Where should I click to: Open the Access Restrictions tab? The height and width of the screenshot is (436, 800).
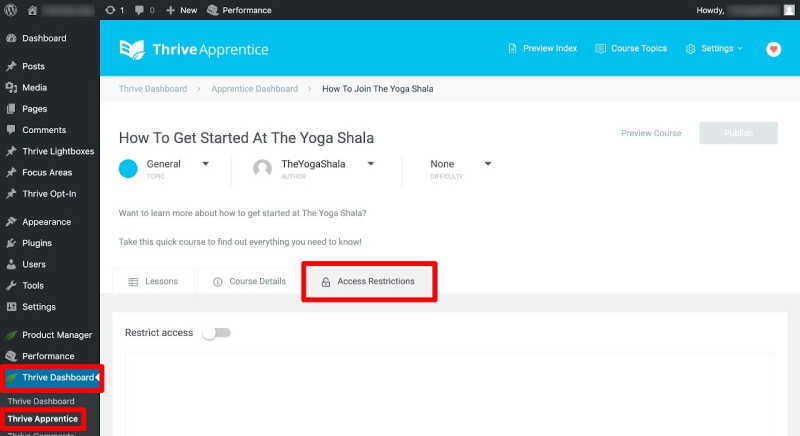click(368, 282)
